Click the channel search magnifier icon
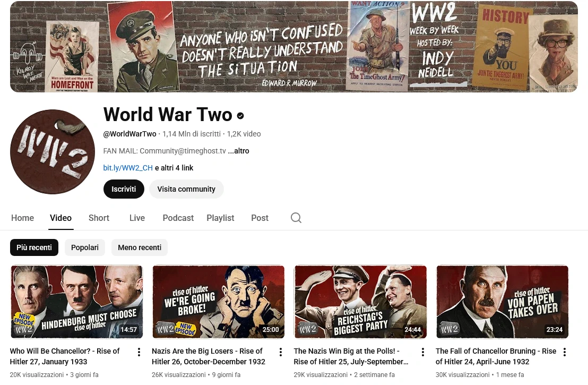 296,218
